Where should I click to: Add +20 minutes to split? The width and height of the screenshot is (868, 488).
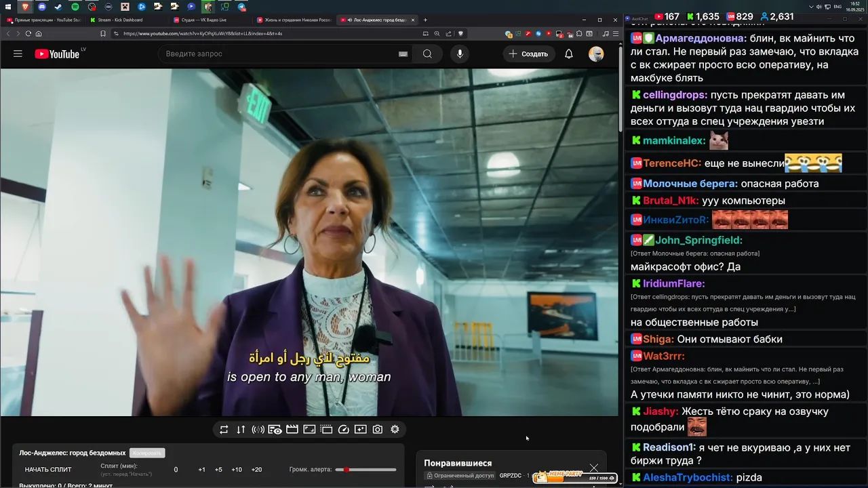pyautogui.click(x=256, y=470)
